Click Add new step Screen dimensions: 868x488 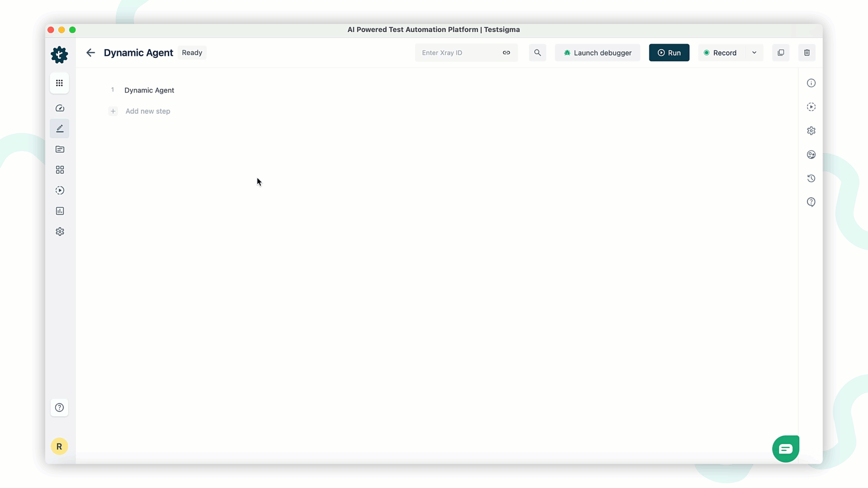[147, 111]
